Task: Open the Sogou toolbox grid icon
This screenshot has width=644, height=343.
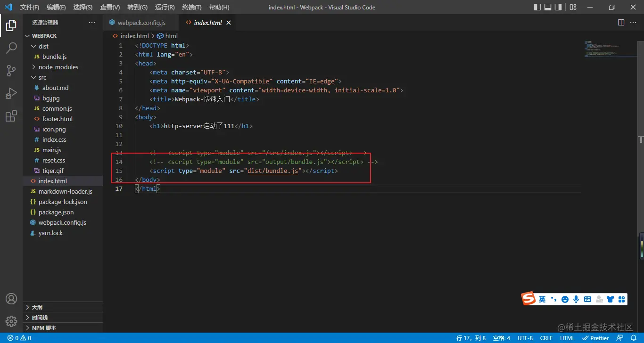Action: [x=621, y=299]
